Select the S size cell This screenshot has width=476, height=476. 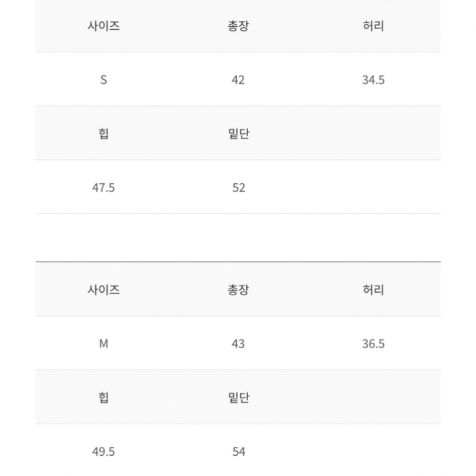(x=104, y=80)
